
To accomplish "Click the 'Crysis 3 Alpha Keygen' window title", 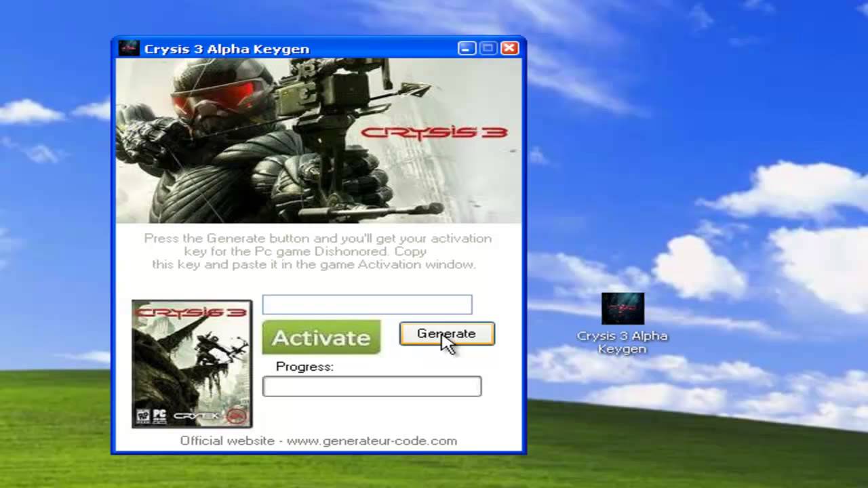I will [226, 49].
